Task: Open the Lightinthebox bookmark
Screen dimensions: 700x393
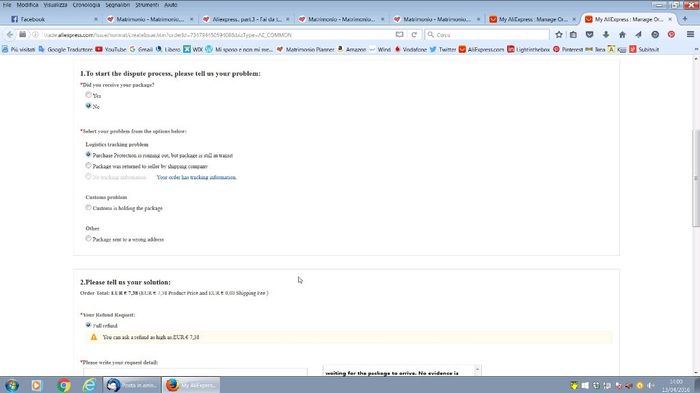Action: click(x=529, y=50)
